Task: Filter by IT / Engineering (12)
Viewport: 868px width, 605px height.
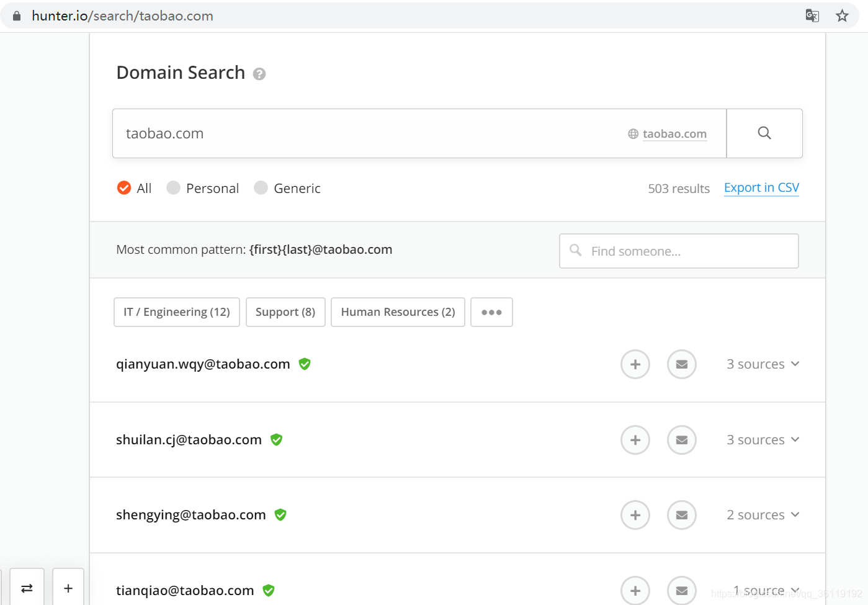Action: pos(177,312)
